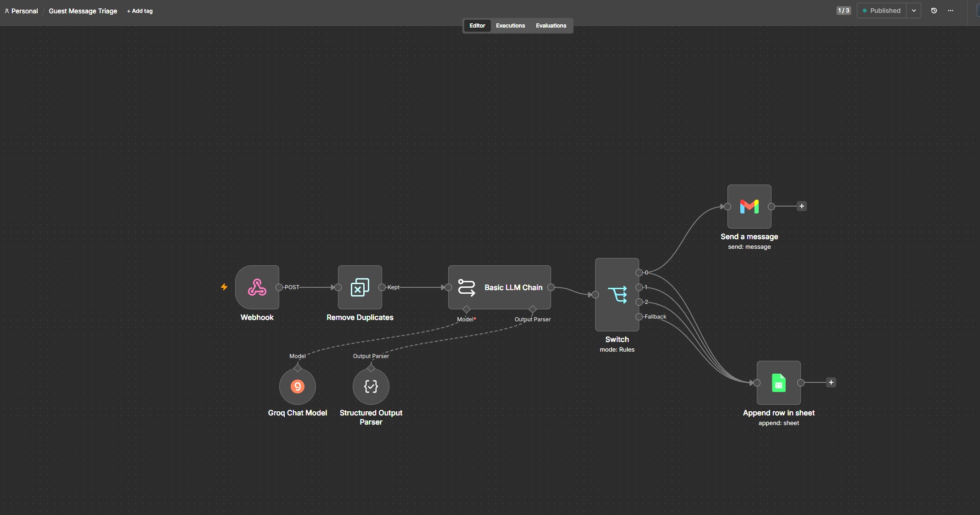This screenshot has width=980, height=515.
Task: Click the Personal project icon
Action: [x=7, y=11]
